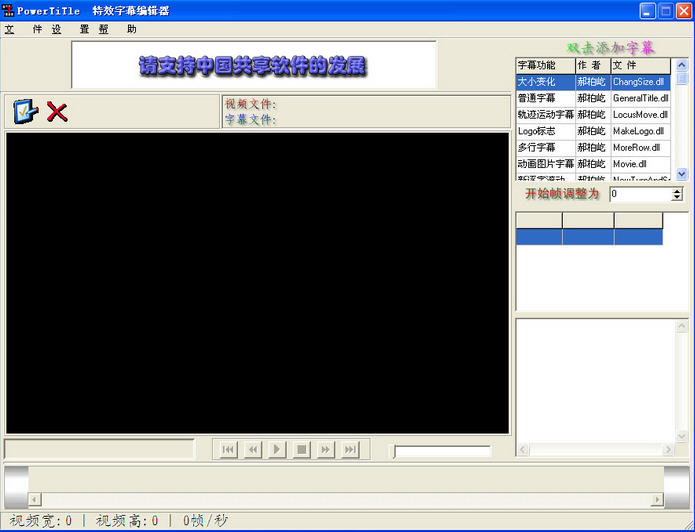Open the 设置 menu

click(70, 29)
